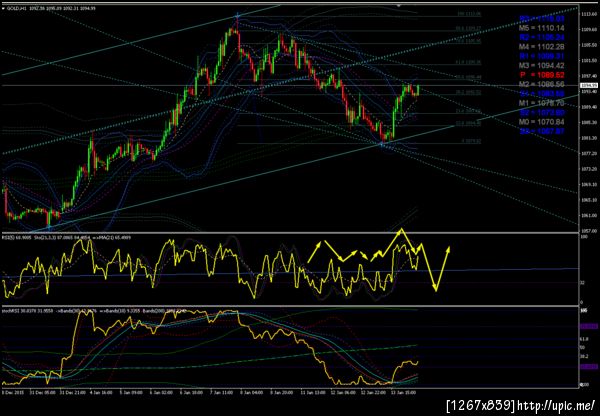Click the chart shift marker on the top border

click(399, 5)
